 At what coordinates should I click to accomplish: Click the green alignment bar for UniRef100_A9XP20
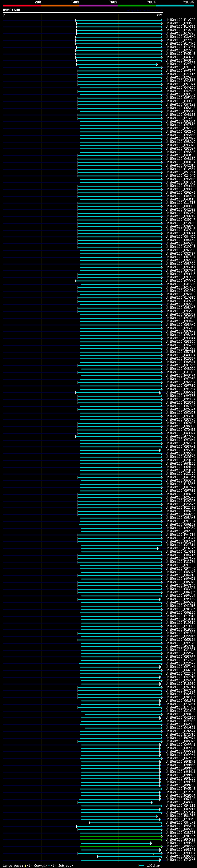point(121,846)
